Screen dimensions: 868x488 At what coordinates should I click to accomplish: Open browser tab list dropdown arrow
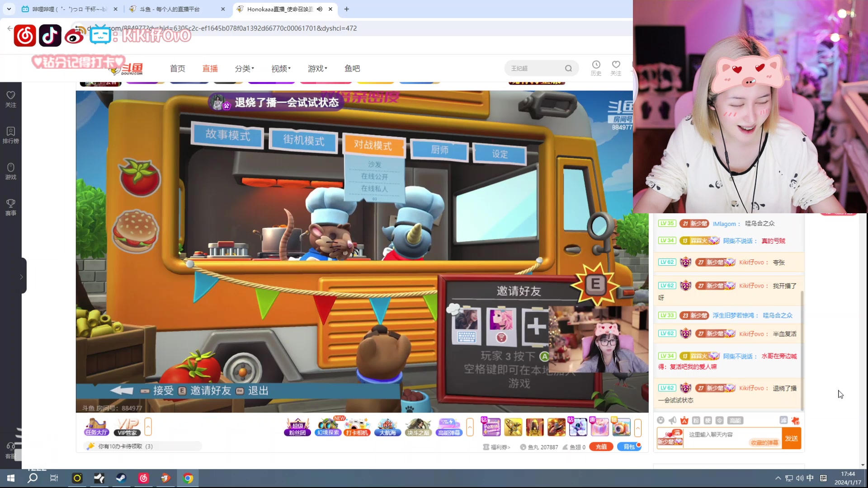pyautogui.click(x=9, y=9)
